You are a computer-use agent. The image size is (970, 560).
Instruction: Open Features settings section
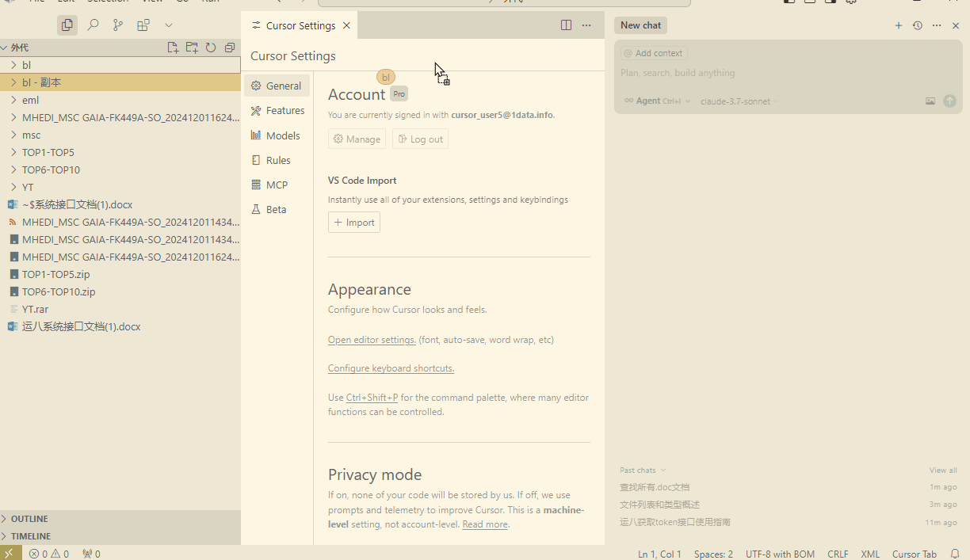pos(277,110)
